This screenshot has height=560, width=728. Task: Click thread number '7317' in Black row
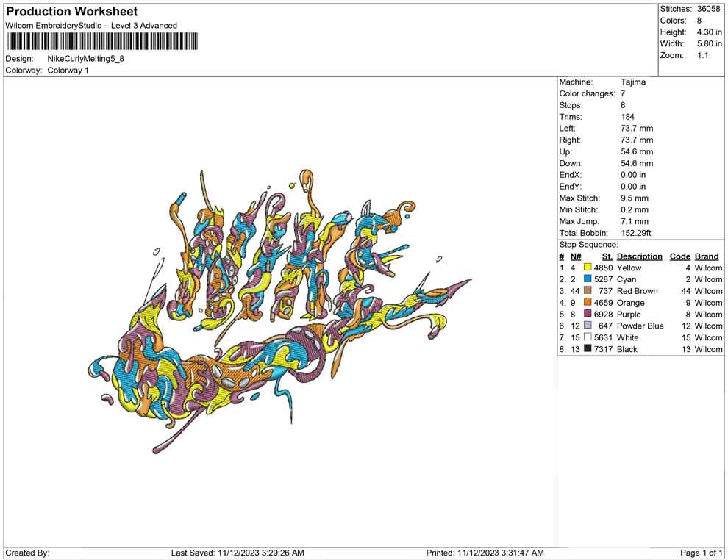(603, 349)
